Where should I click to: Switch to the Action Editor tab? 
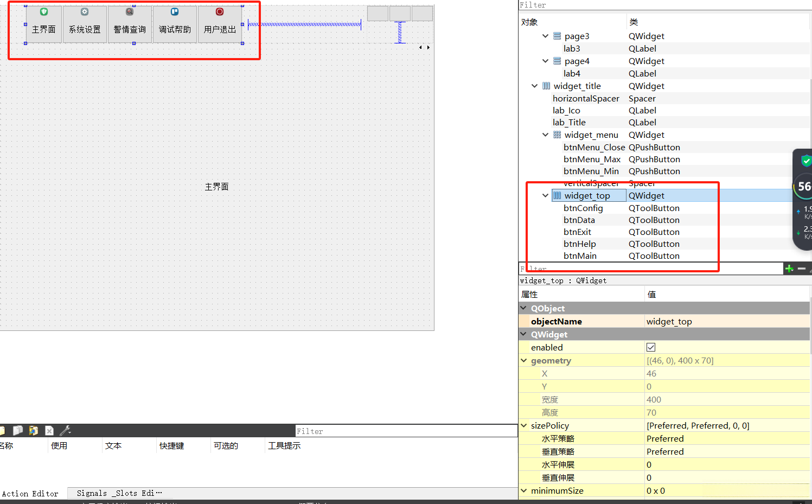click(x=30, y=494)
